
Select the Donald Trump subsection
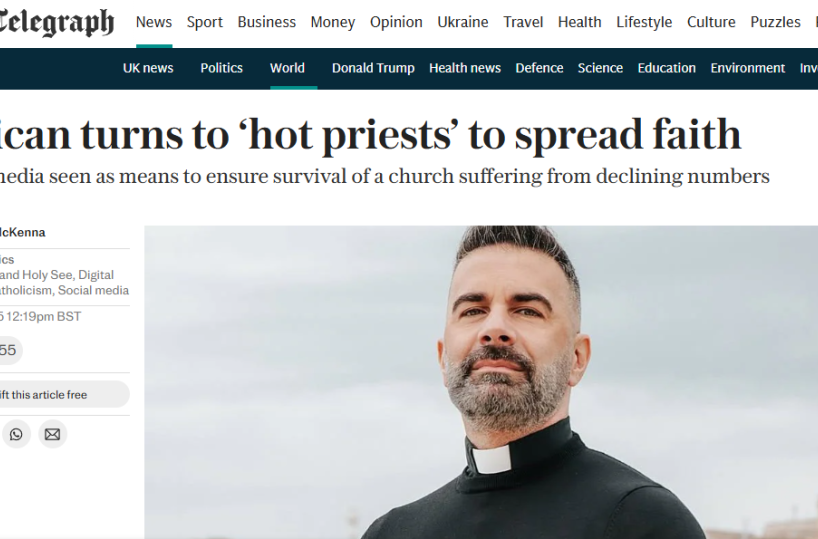pyautogui.click(x=373, y=68)
